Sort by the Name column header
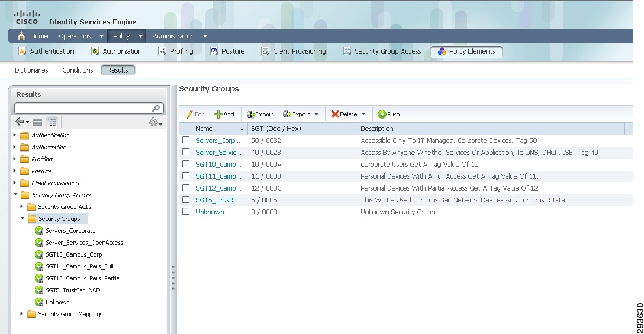Viewport: 644px width, 334px height. pos(220,129)
